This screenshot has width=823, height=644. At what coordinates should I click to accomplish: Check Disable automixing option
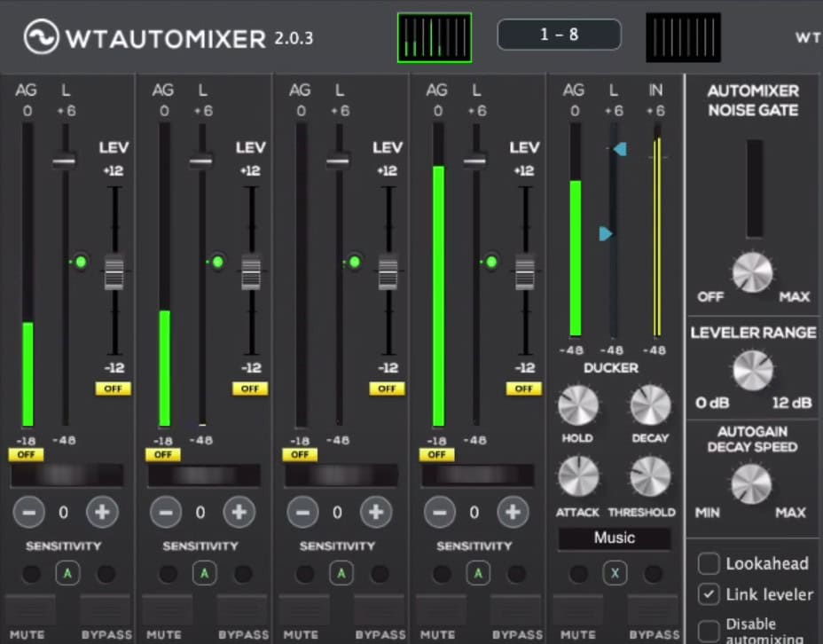click(x=709, y=630)
